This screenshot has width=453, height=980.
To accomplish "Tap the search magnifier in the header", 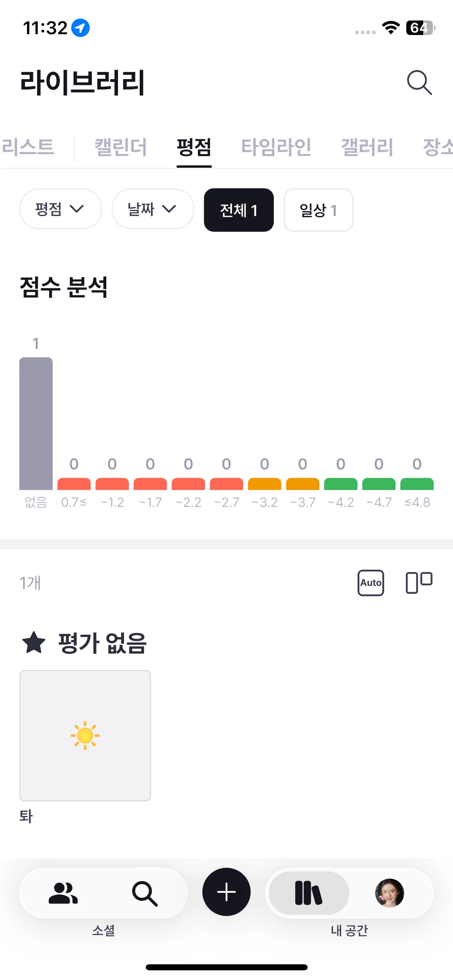I will [419, 83].
